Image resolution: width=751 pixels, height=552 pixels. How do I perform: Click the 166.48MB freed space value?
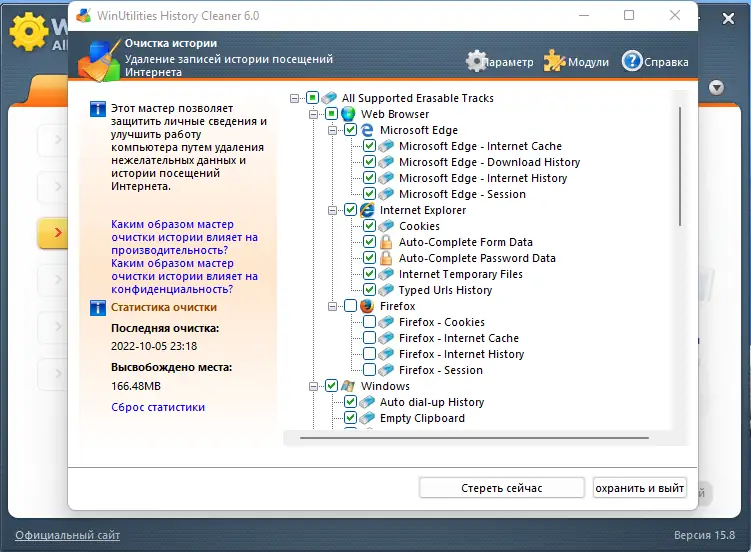(136, 386)
